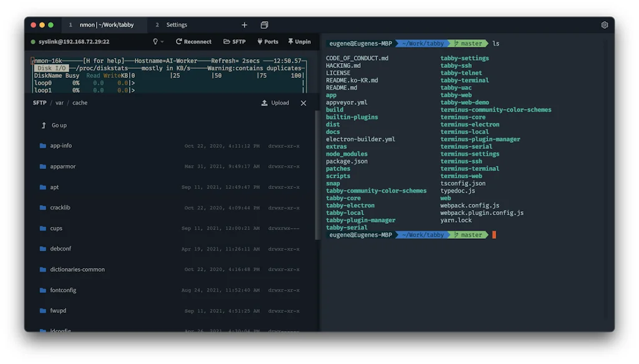Open the lightbulb dropdown arrow

(163, 41)
